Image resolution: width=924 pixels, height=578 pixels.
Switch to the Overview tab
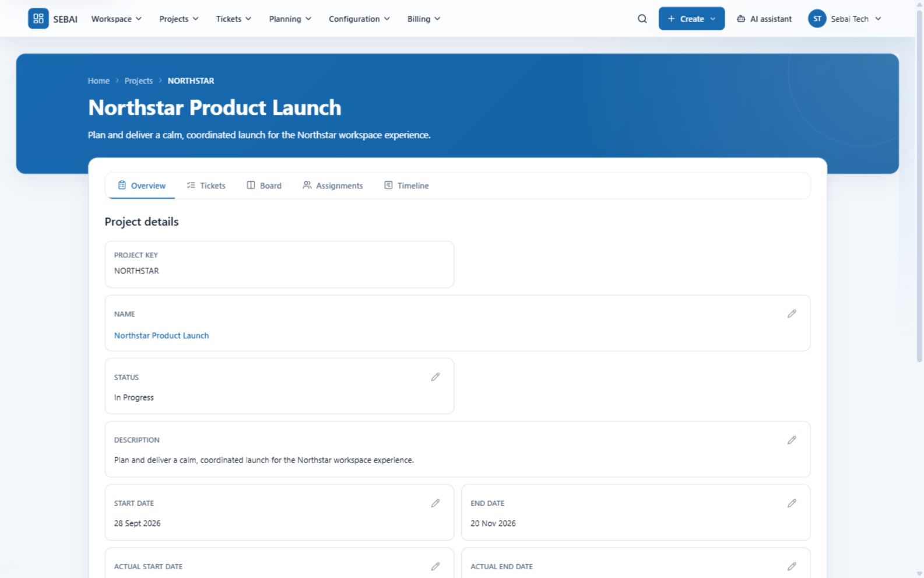coord(142,185)
